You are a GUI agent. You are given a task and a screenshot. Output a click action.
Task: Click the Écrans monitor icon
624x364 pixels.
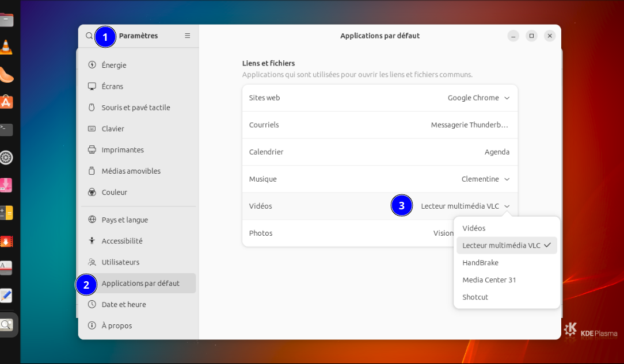click(x=92, y=86)
